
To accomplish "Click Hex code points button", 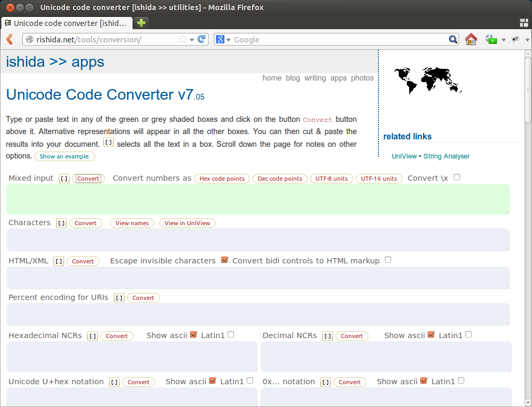I will (222, 179).
